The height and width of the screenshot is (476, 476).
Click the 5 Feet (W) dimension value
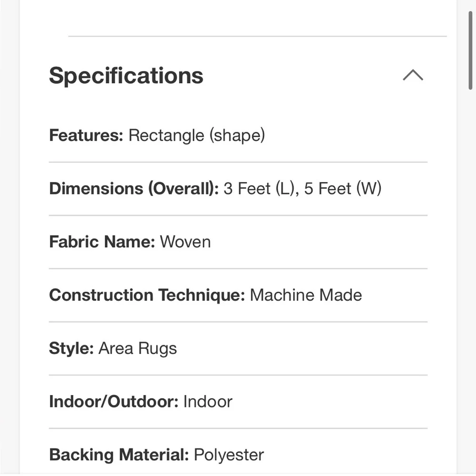point(343,189)
